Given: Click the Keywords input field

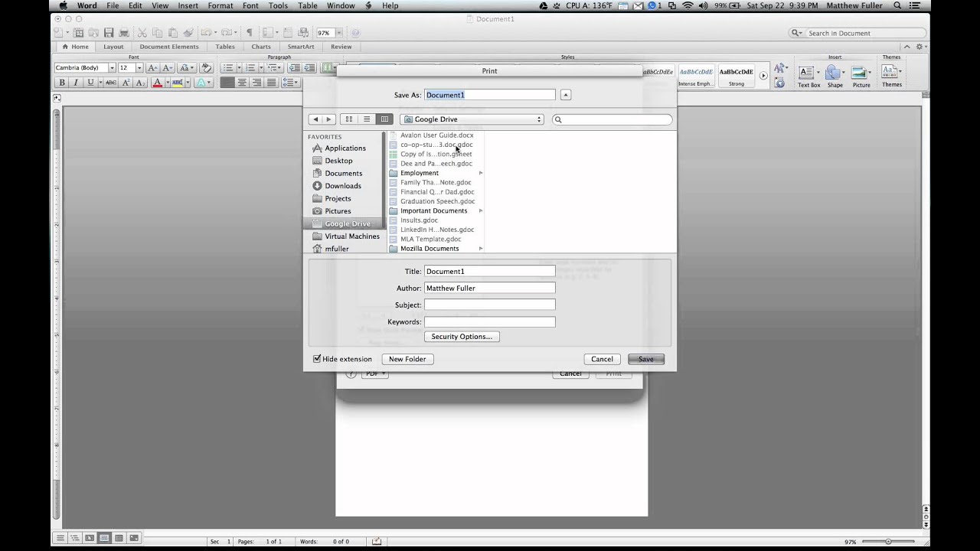Looking at the screenshot, I should point(490,321).
